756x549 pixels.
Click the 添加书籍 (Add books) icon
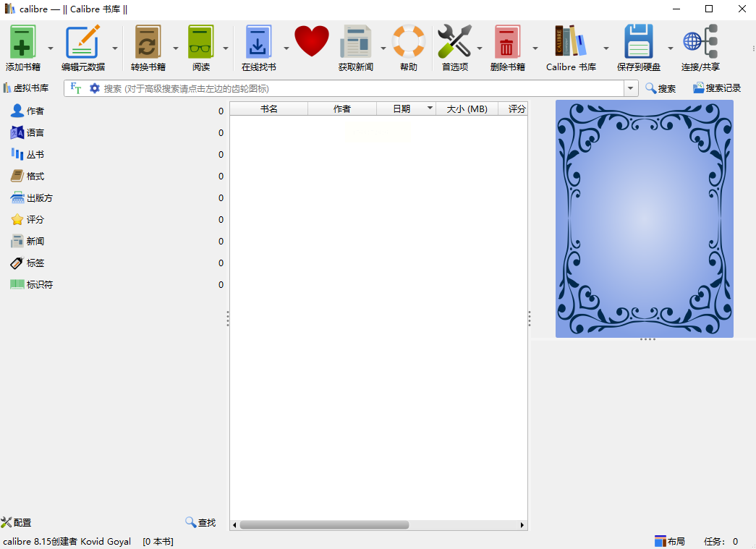tap(23, 43)
